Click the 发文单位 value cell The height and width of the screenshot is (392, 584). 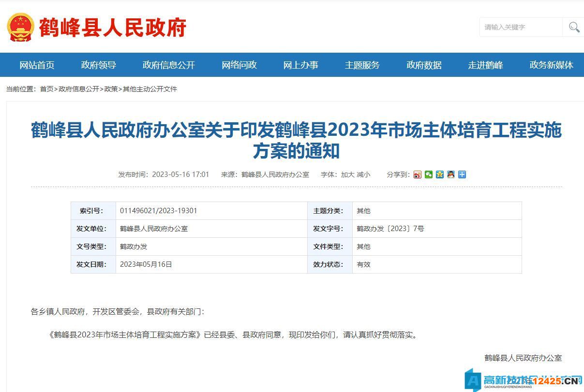click(x=211, y=229)
